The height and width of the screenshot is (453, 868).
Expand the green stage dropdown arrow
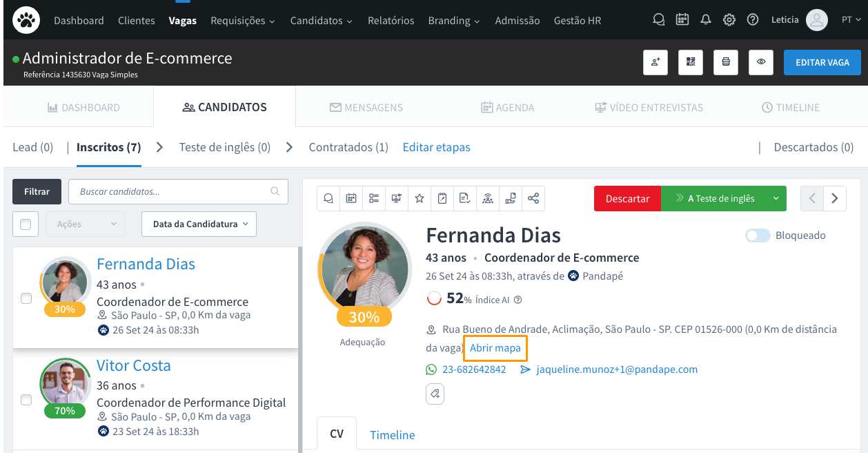(776, 199)
